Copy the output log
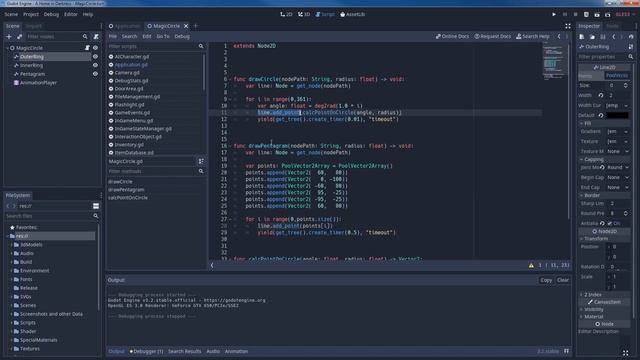Viewport: 640px width, 360px height. [x=546, y=280]
